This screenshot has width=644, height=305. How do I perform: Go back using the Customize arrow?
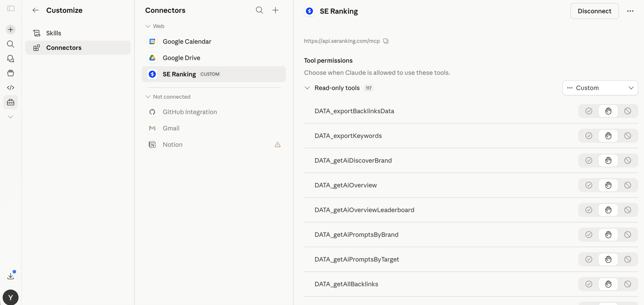36,10
